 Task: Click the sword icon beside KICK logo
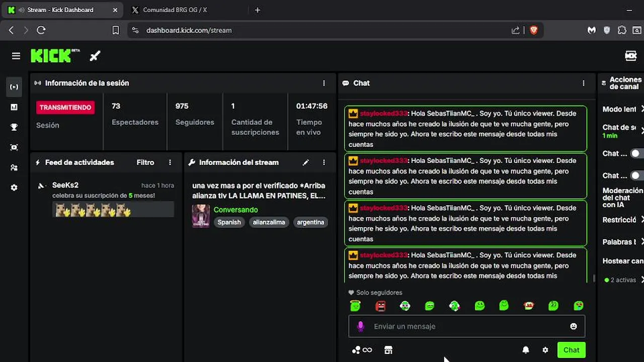(95, 56)
